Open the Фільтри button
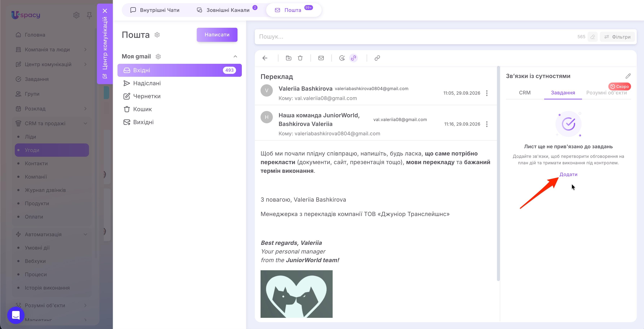 click(617, 37)
